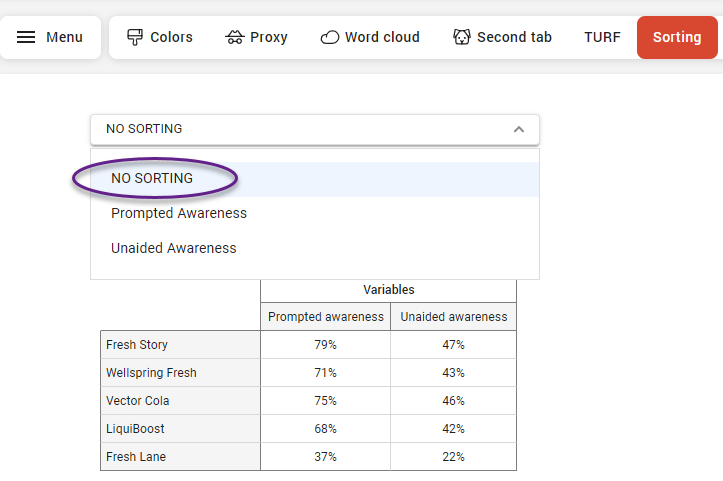Switch to the TURF tab
Screen dimensions: 723x481
click(602, 37)
